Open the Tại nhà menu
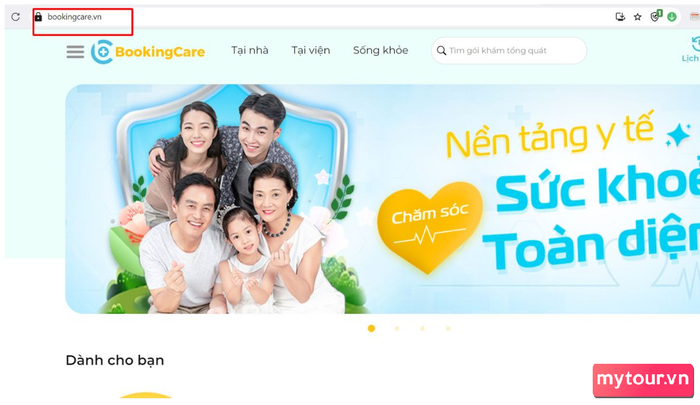The width and height of the screenshot is (700, 405). (x=250, y=50)
